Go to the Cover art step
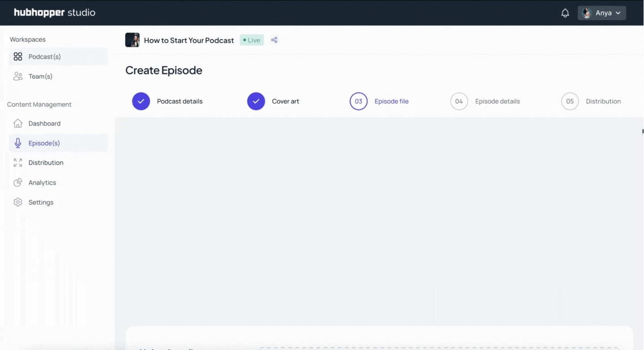 pyautogui.click(x=285, y=101)
